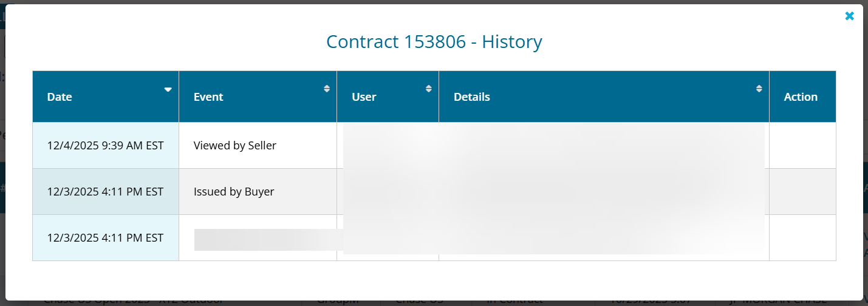Click the Contract 153806 - History title

[x=434, y=42]
